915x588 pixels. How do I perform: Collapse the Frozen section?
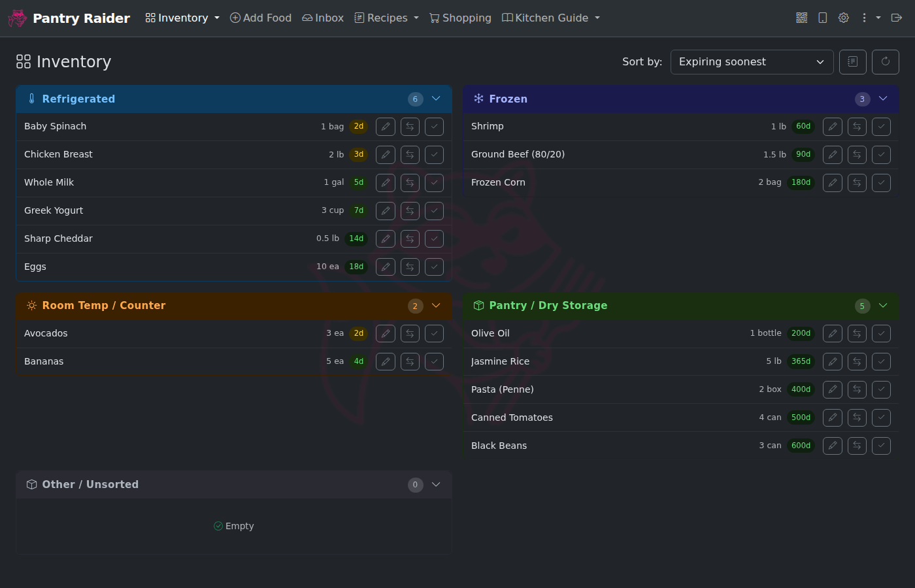883,99
